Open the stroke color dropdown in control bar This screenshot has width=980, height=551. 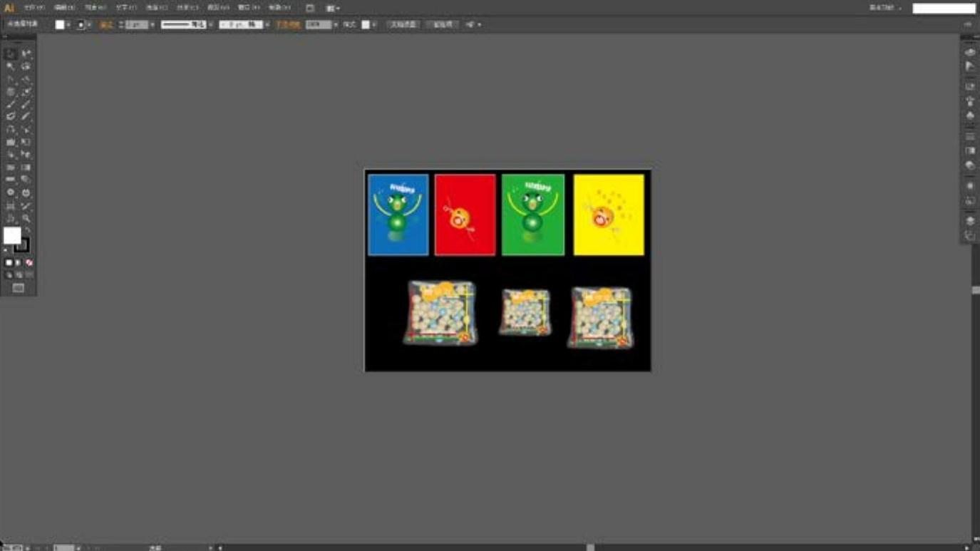click(89, 24)
